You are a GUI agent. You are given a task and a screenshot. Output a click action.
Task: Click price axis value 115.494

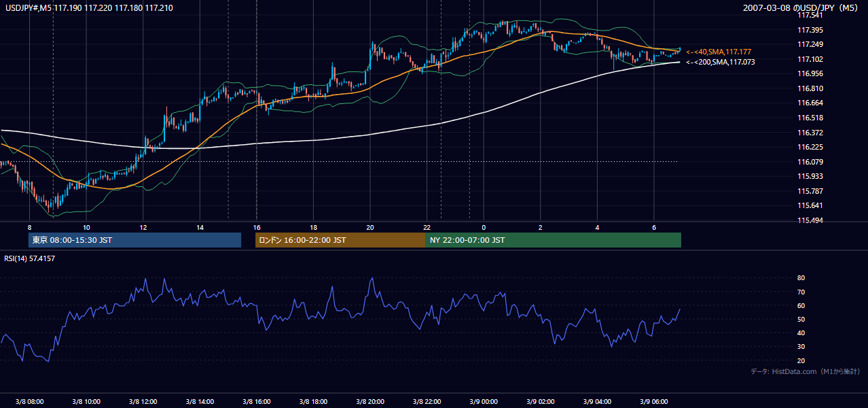(x=810, y=220)
